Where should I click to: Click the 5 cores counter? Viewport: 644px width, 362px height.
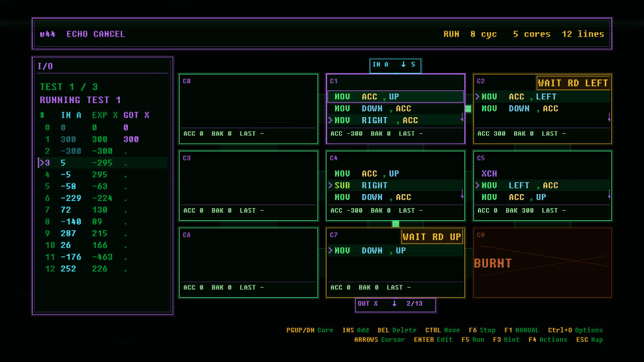point(532,34)
